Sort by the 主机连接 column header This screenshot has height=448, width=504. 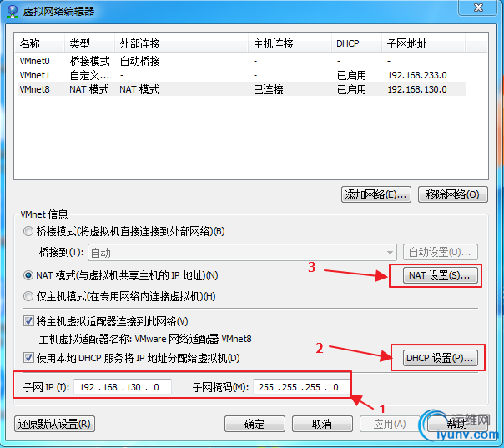click(290, 43)
